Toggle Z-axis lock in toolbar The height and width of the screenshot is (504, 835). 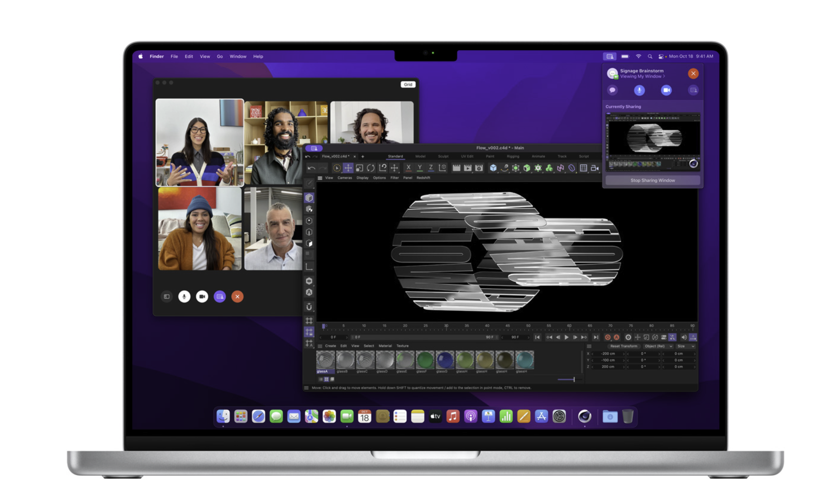point(431,168)
